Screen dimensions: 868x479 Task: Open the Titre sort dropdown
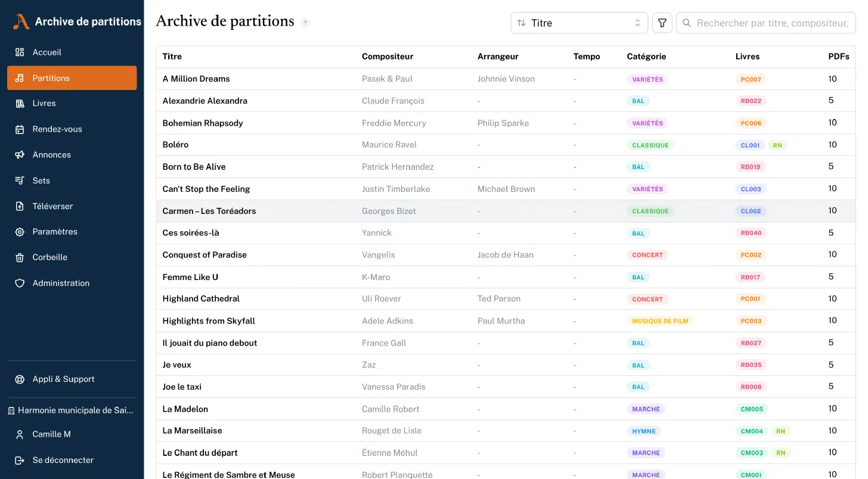point(579,23)
